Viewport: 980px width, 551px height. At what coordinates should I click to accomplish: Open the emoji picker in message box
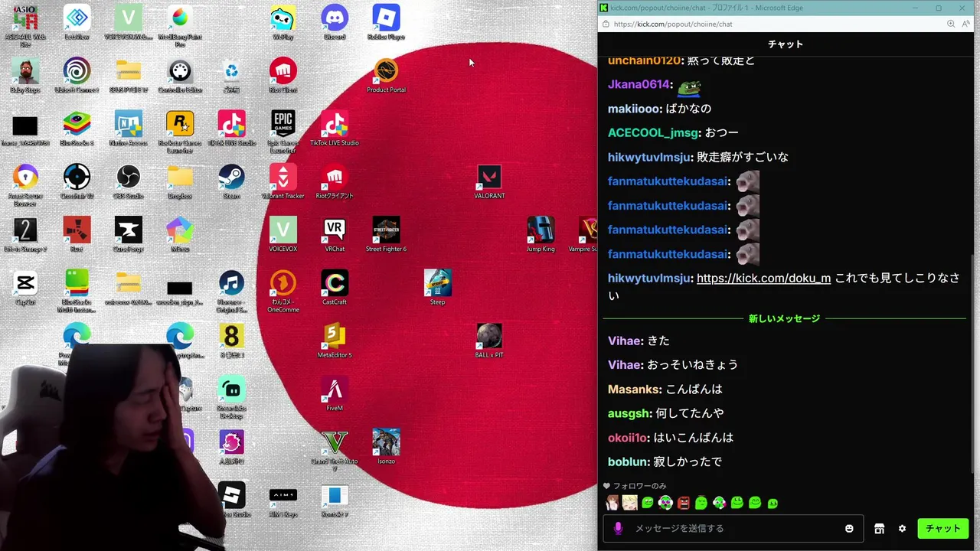click(849, 529)
